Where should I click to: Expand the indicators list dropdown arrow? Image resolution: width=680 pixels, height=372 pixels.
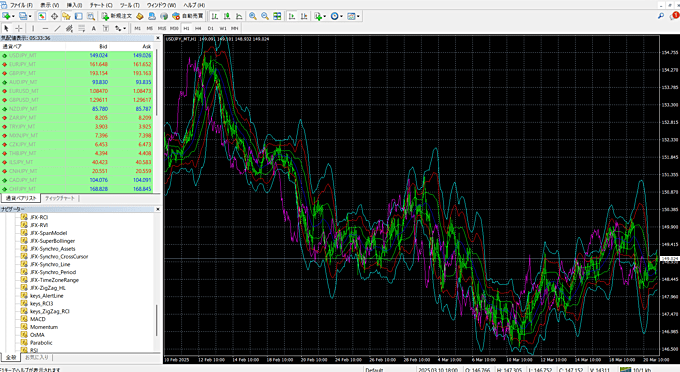pyautogui.click(x=324, y=16)
